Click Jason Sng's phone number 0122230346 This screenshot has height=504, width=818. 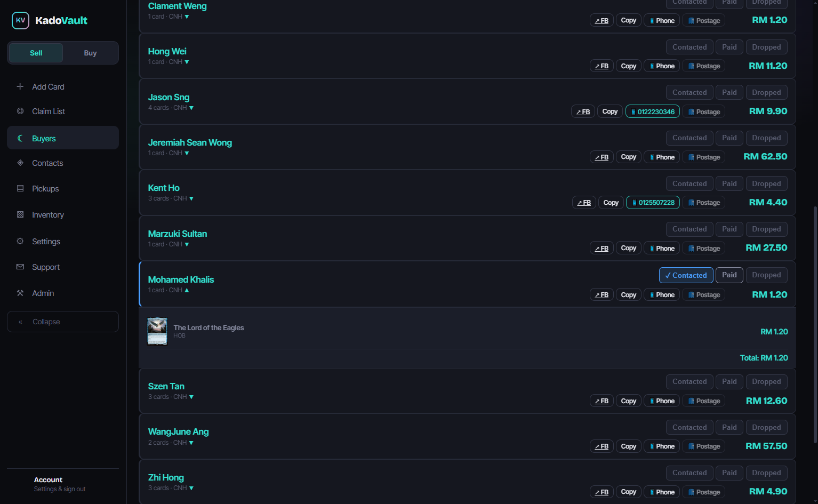click(x=653, y=111)
